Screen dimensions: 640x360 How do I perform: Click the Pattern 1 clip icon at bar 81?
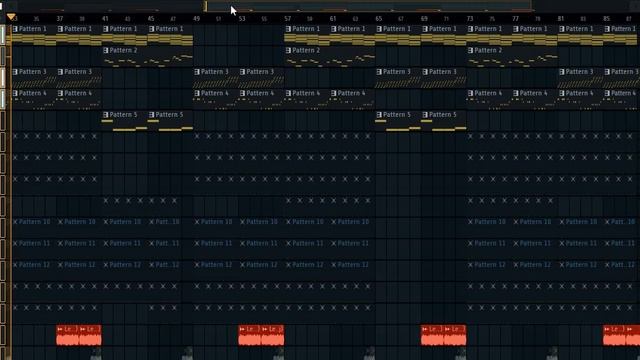(x=562, y=29)
